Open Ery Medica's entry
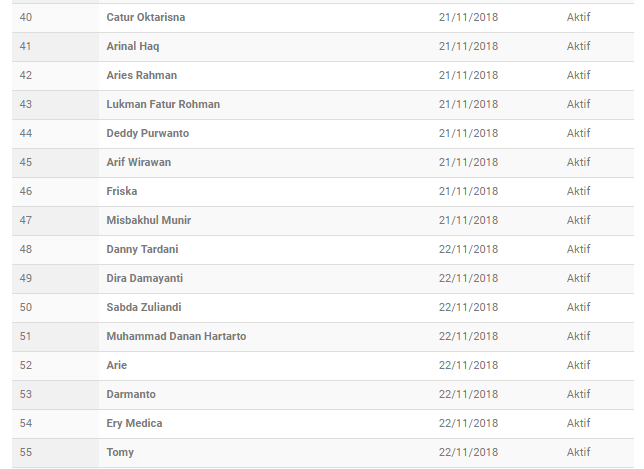644x469 pixels. [x=134, y=423]
